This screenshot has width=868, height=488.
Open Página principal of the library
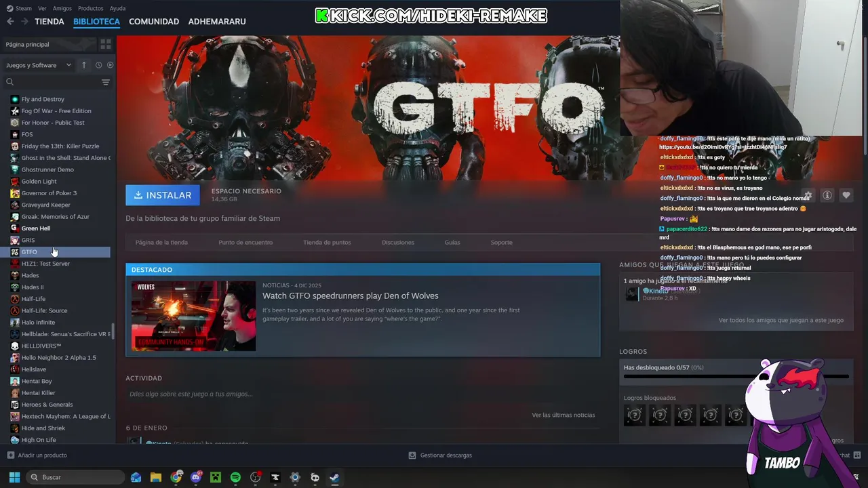pos(49,44)
